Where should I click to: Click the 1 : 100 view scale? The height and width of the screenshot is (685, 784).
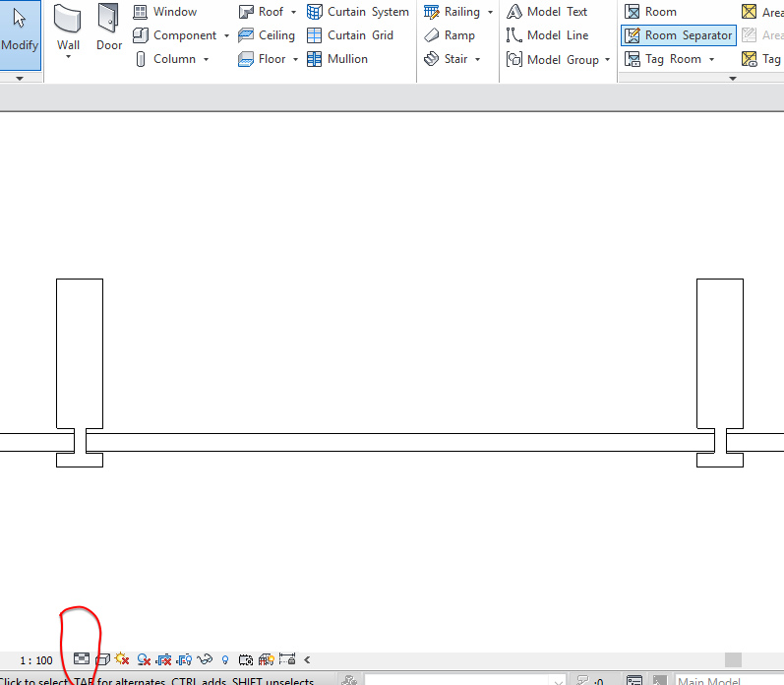[36, 660]
